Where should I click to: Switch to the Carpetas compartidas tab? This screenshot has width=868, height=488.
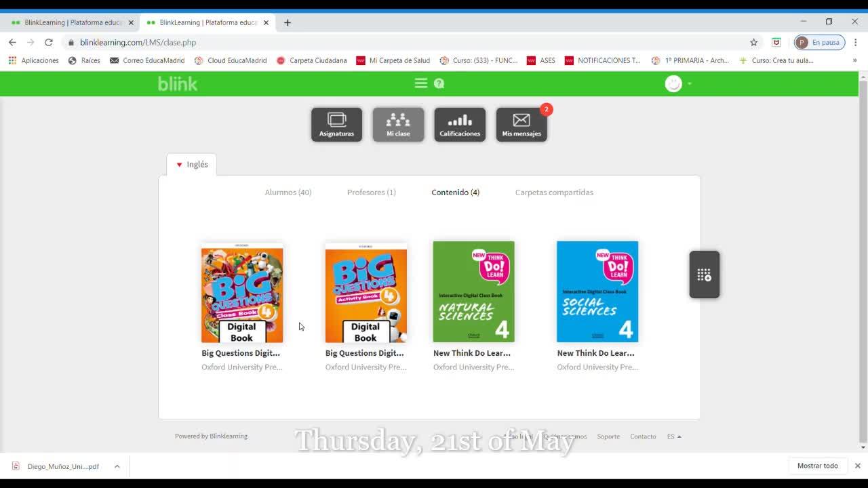tap(554, 192)
